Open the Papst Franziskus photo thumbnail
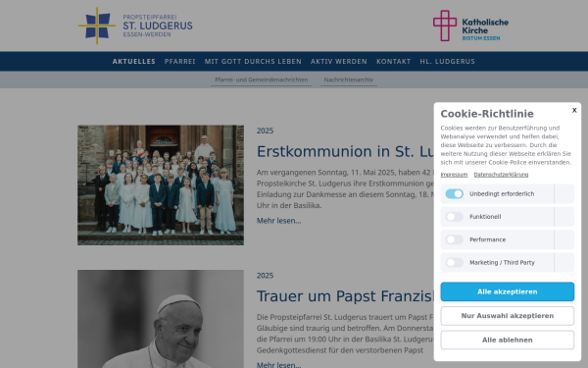This screenshot has width=588, height=368. click(161, 319)
